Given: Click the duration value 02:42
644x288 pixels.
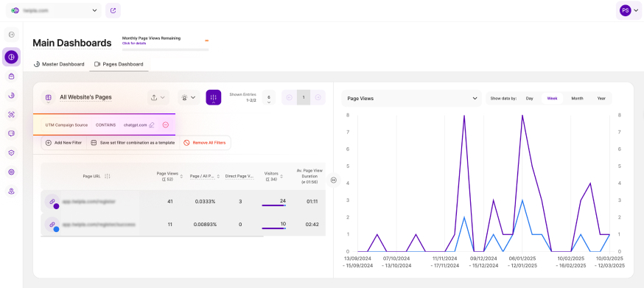Looking at the screenshot, I should tap(312, 225).
